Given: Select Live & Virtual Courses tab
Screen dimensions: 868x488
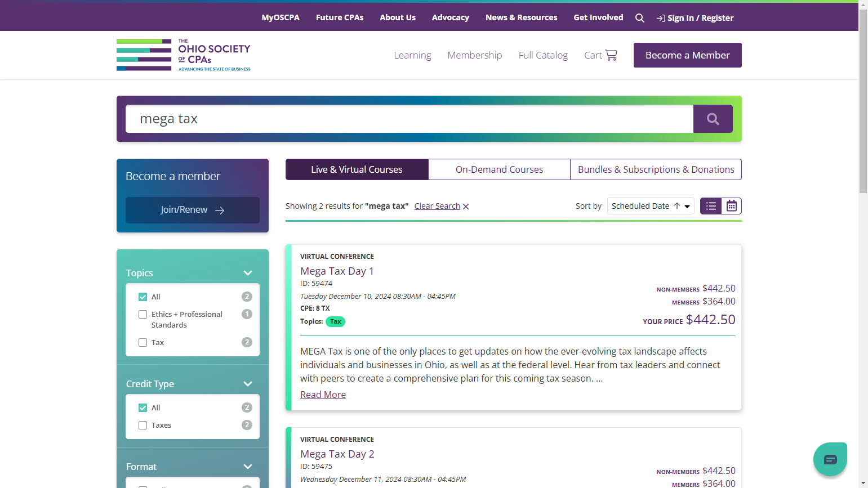Looking at the screenshot, I should pyautogui.click(x=357, y=169).
